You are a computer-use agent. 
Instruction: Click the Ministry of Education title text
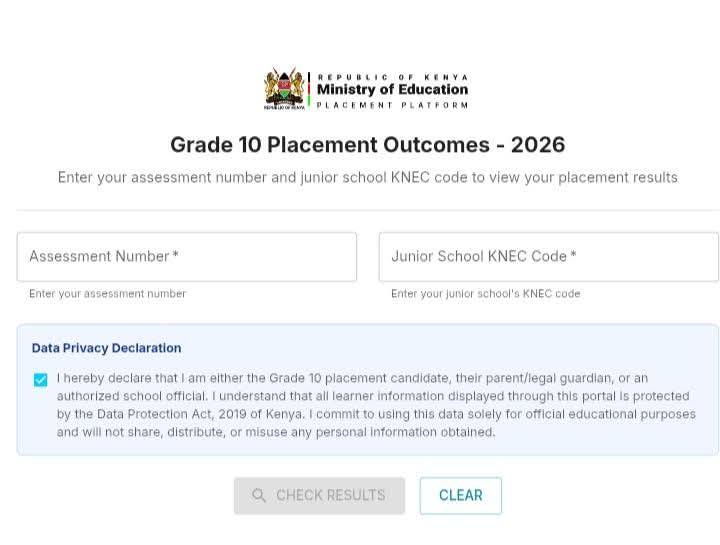click(393, 89)
